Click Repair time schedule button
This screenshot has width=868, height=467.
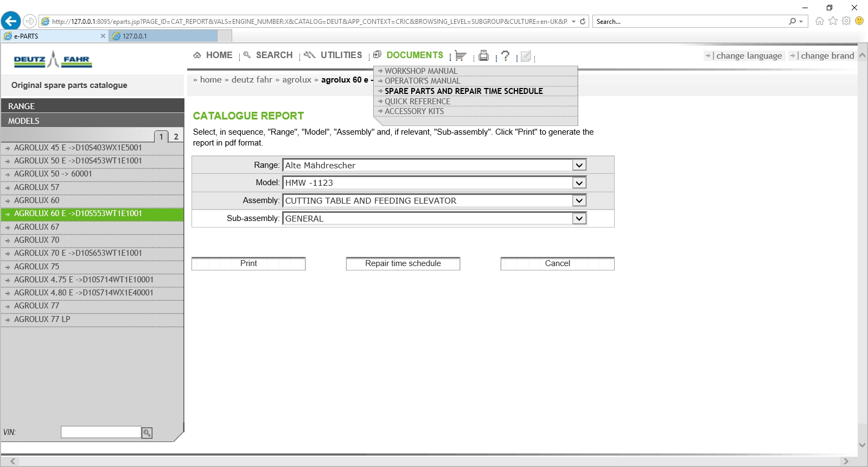pos(403,263)
